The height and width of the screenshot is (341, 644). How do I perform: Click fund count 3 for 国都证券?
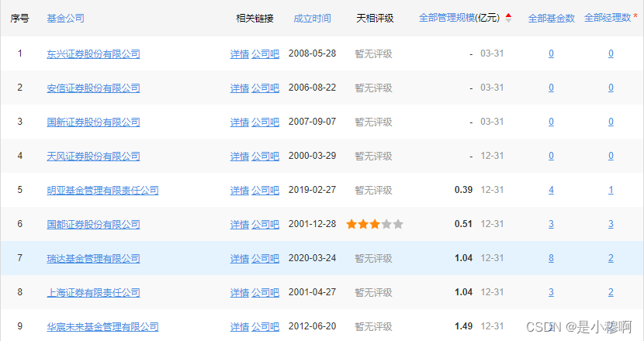[551, 224]
